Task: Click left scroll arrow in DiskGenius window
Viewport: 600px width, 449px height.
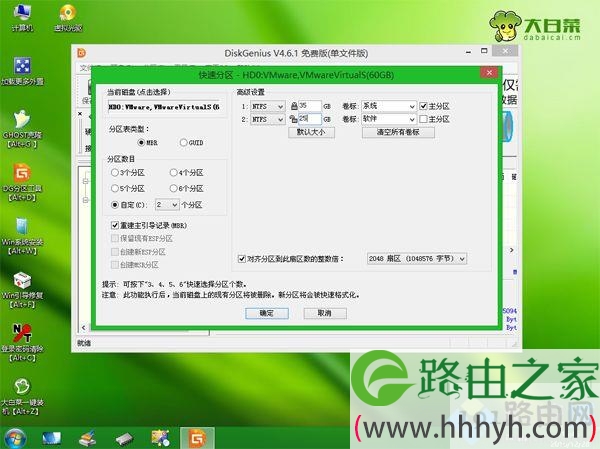Action: click(84, 328)
